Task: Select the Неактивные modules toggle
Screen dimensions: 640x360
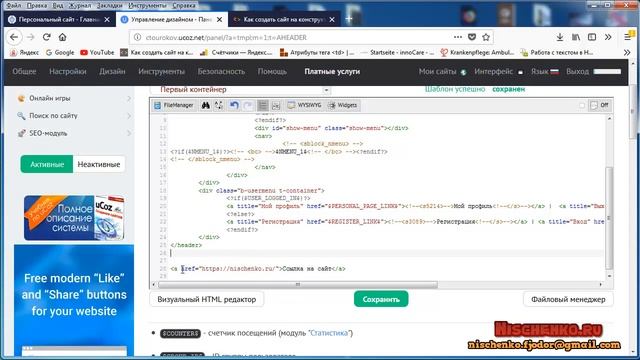Action: (99, 164)
